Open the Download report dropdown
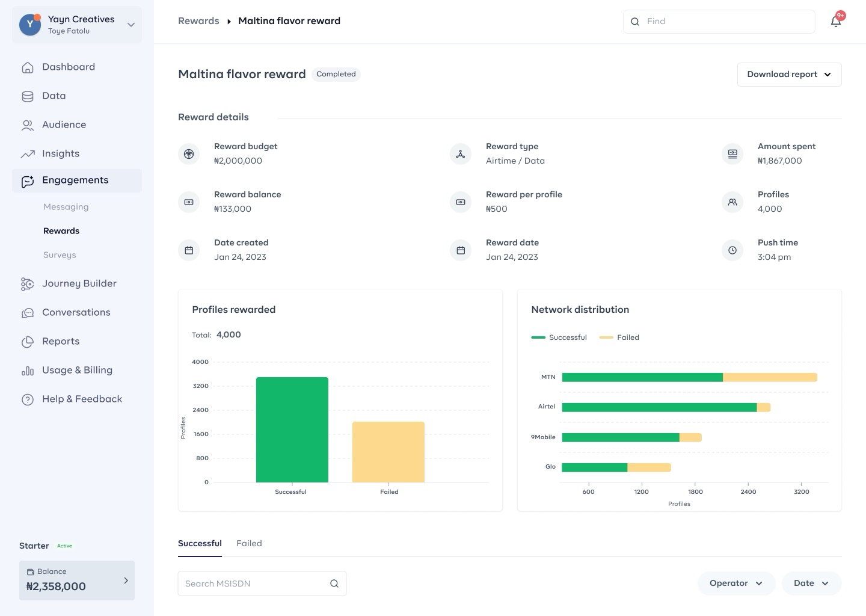 tap(789, 75)
